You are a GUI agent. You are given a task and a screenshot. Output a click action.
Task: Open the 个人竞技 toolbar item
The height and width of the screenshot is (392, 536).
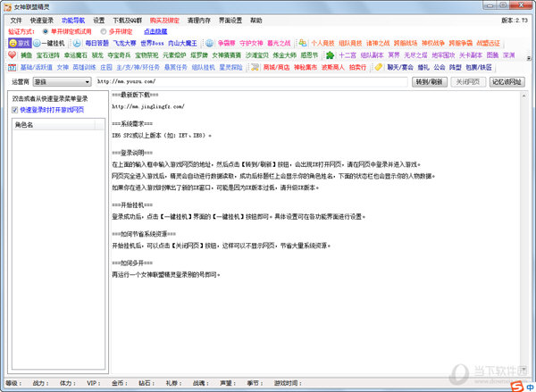click(x=322, y=44)
